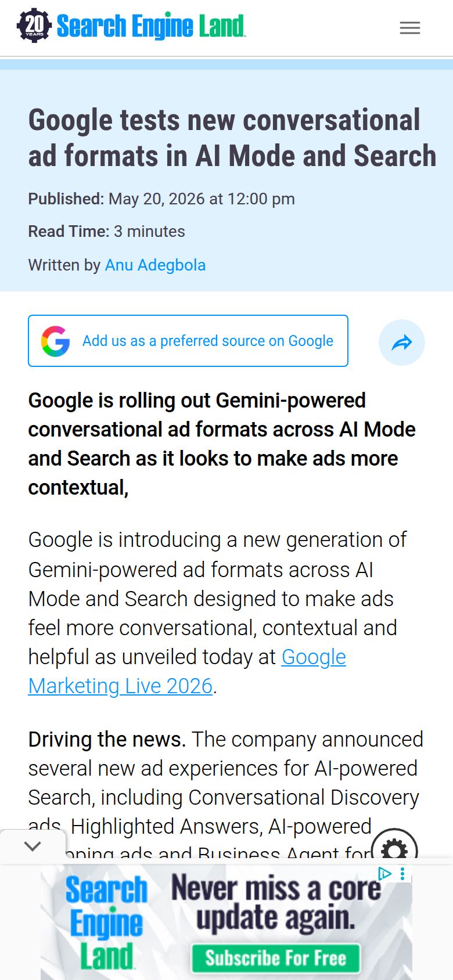Click the Google G logo icon

click(x=56, y=341)
